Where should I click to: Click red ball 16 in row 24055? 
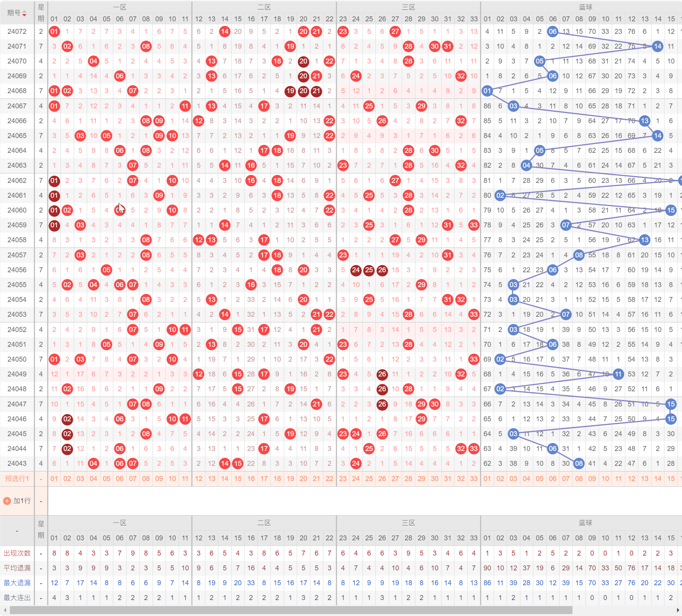[251, 285]
